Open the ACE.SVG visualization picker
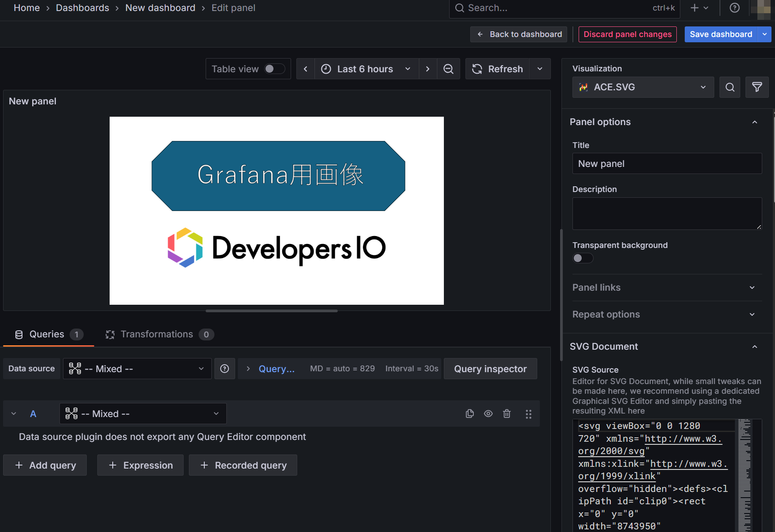Screen dimensions: 775x532 click(643, 87)
